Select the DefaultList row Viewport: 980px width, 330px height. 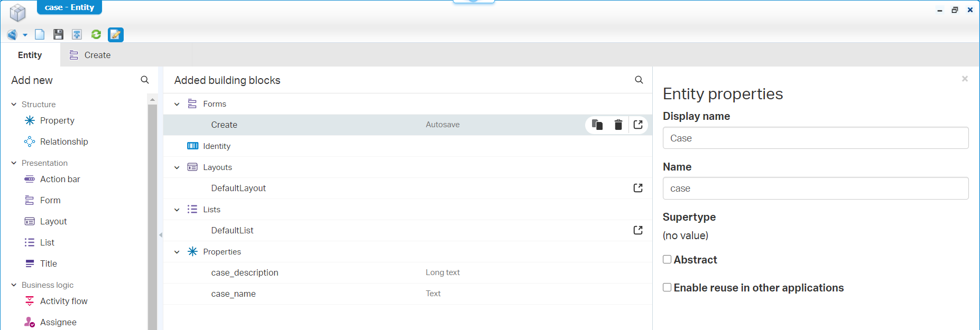pyautogui.click(x=408, y=230)
